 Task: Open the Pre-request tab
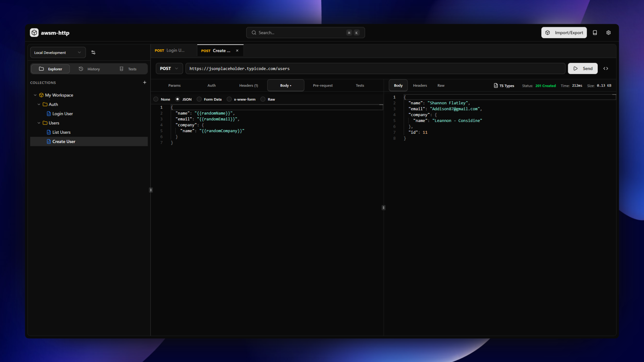point(323,85)
